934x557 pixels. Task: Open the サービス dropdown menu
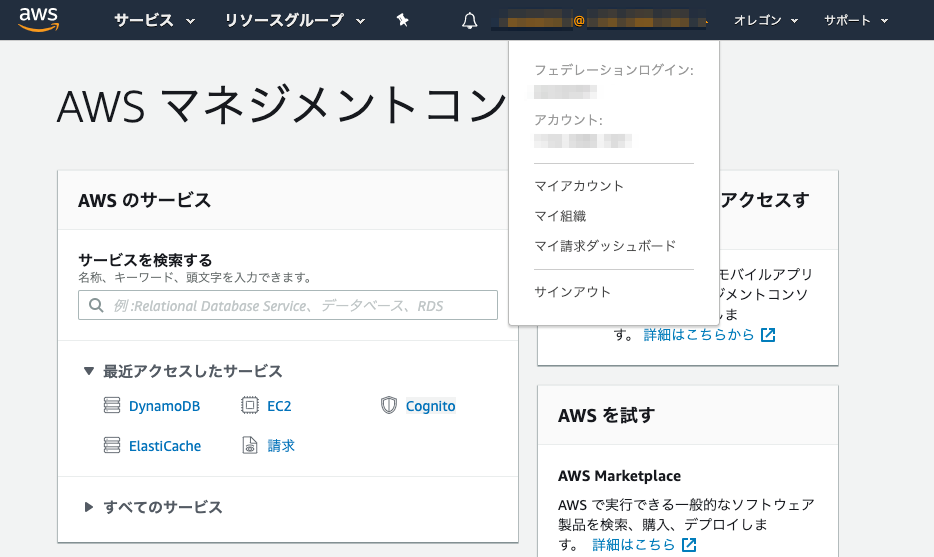(154, 20)
